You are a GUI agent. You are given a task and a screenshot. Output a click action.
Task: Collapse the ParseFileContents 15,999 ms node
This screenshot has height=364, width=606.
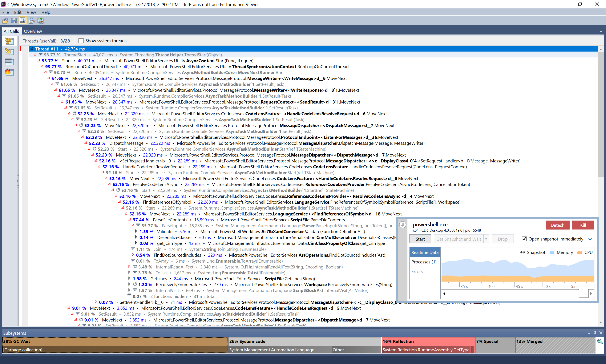[x=129, y=219]
